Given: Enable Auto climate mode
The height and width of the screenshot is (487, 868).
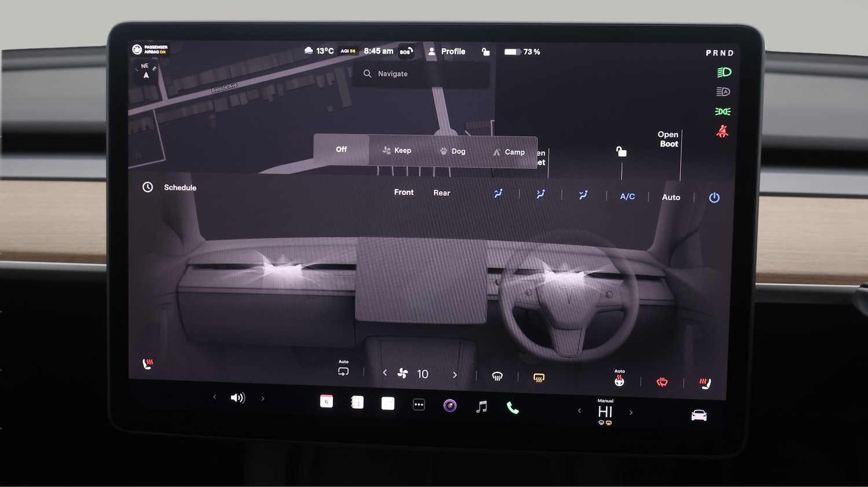Looking at the screenshot, I should click(671, 197).
